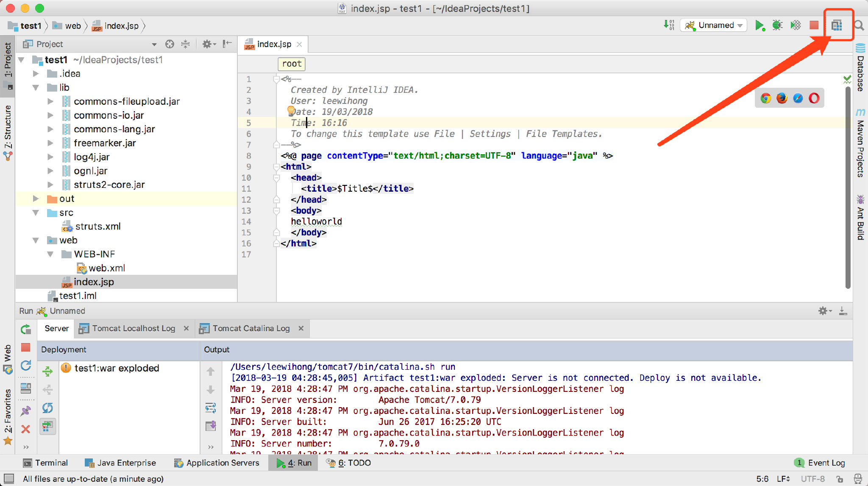Switch to Tomcat Catalina Log tab

(250, 328)
